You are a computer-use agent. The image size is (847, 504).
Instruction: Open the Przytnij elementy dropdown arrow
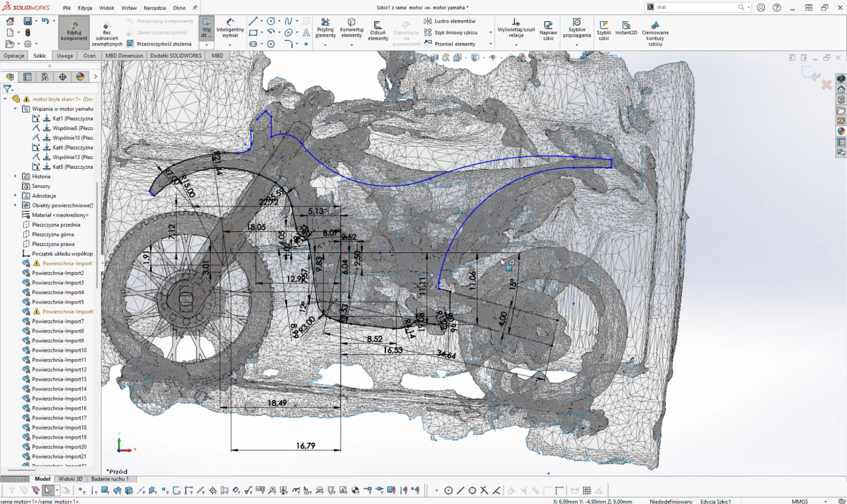pos(326,45)
